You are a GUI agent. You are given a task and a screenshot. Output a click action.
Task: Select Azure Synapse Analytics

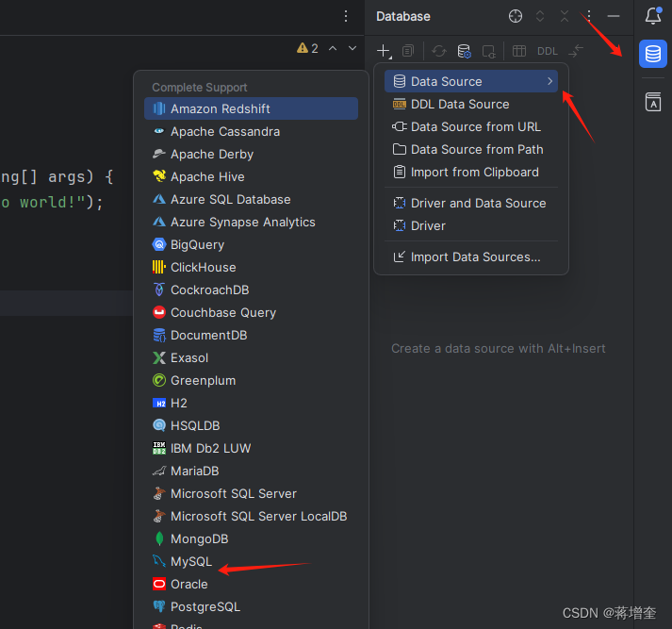coord(251,223)
